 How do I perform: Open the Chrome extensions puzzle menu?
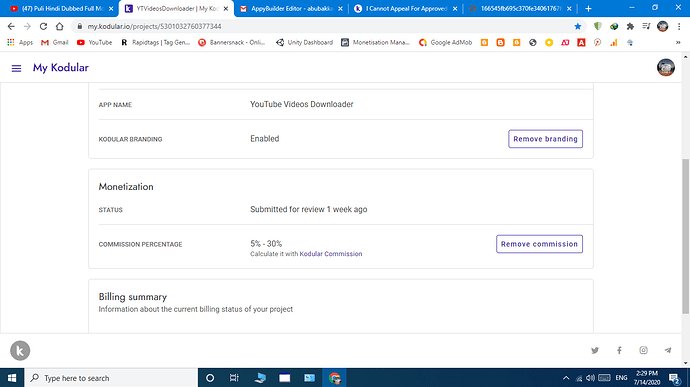pyautogui.click(x=630, y=26)
